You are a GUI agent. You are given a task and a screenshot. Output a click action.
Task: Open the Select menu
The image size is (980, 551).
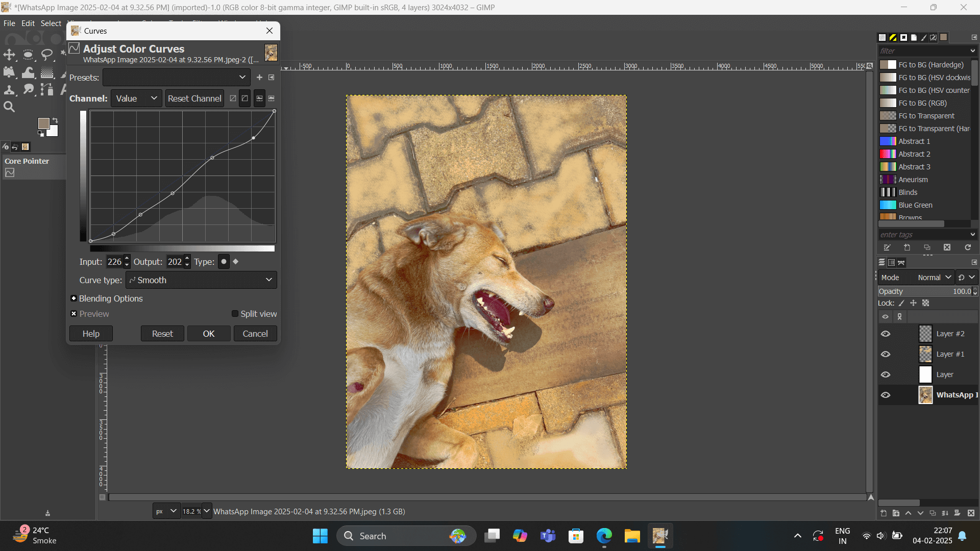(51, 23)
